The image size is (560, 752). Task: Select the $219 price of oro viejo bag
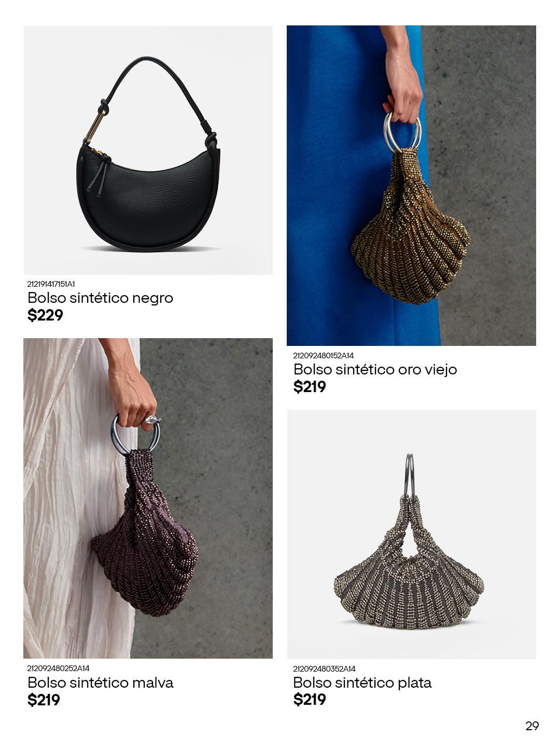coord(310,387)
